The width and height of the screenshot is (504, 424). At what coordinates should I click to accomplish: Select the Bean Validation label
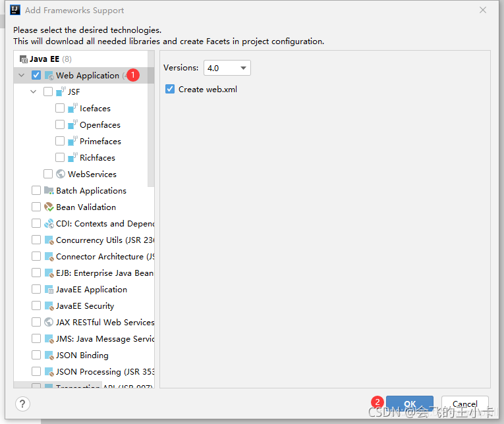click(x=86, y=207)
